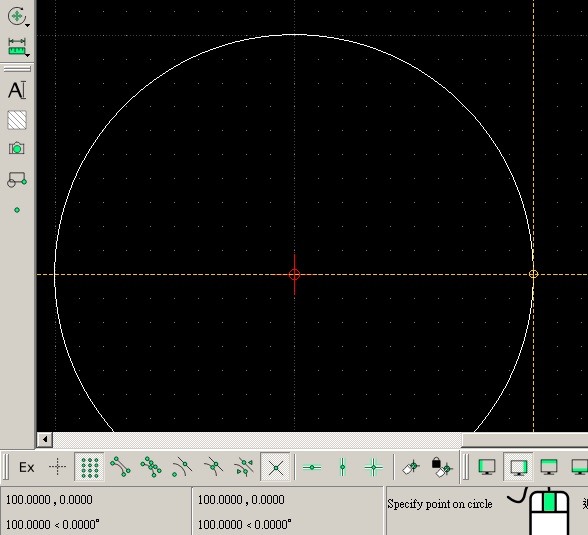
Task: Choose the insert image camera tool
Action: pyautogui.click(x=16, y=148)
